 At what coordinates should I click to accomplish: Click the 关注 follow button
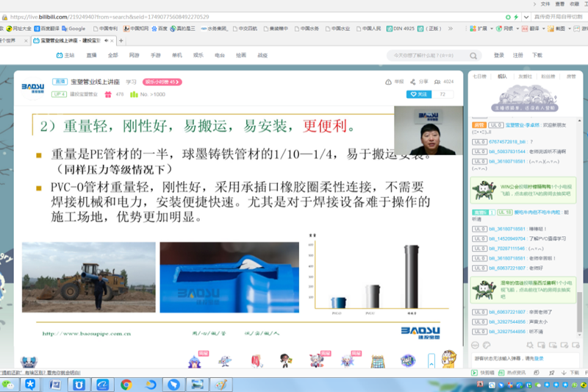click(x=419, y=95)
